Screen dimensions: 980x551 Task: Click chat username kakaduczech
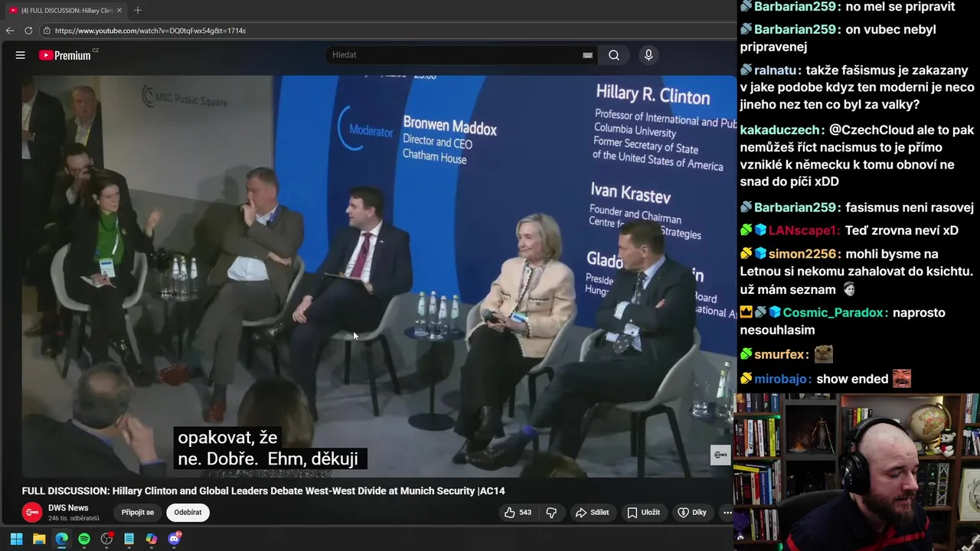(781, 130)
